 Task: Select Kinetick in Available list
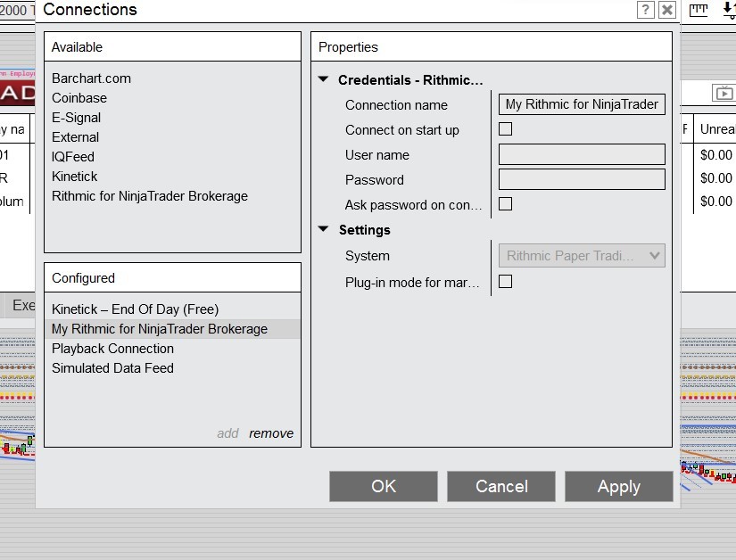172,177
